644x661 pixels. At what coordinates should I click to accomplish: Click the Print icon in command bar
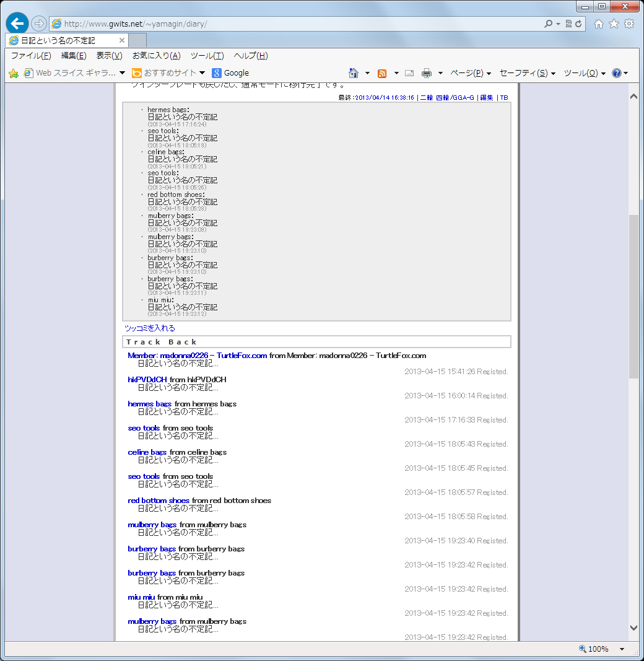point(427,73)
